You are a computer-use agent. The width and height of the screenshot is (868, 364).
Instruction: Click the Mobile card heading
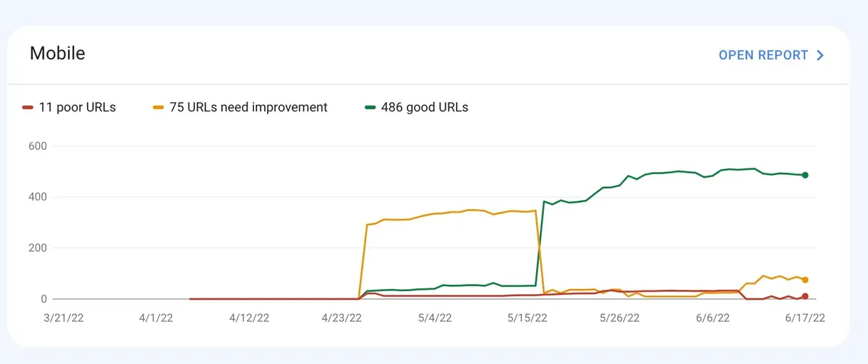tap(57, 54)
